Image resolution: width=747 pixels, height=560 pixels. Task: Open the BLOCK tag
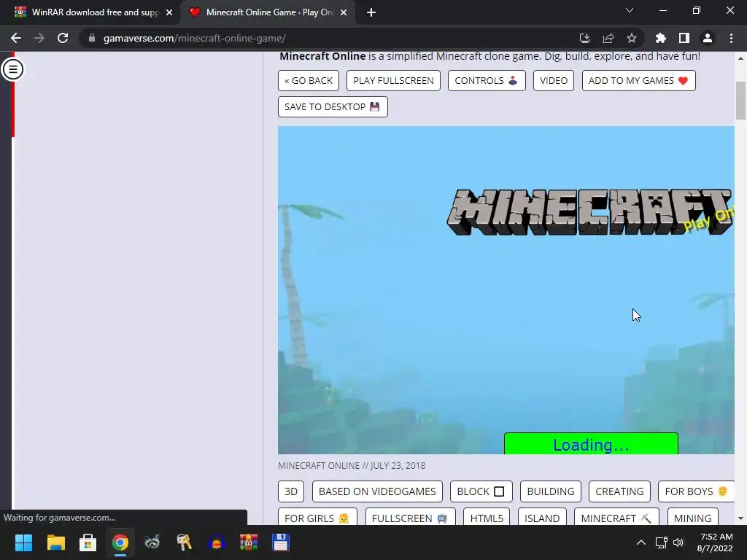pos(481,491)
